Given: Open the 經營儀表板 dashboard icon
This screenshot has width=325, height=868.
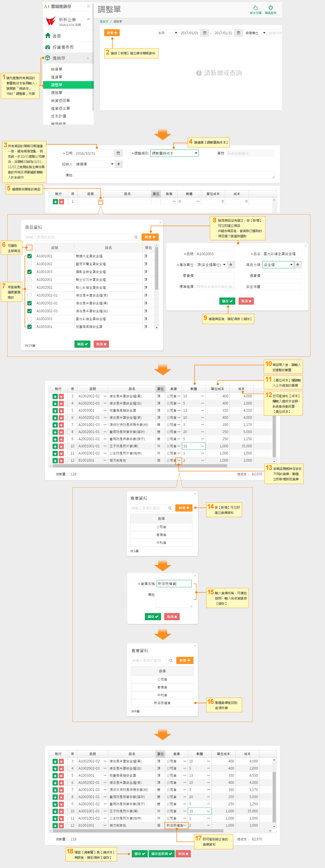Looking at the screenshot, I should coord(48,47).
